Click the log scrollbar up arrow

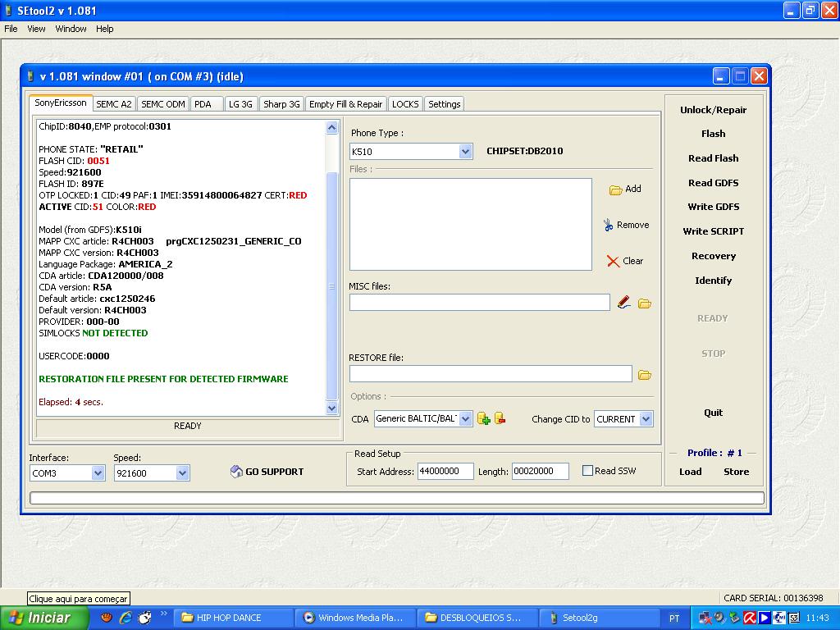[332, 127]
